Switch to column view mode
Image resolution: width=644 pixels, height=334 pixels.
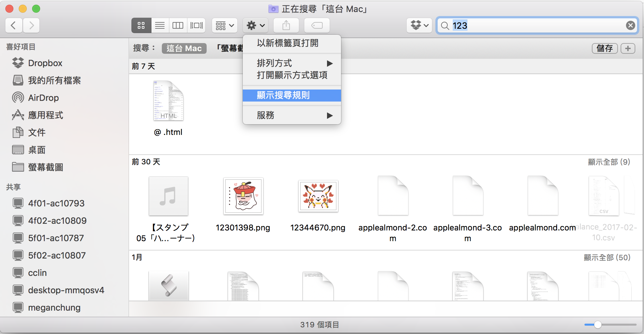178,25
